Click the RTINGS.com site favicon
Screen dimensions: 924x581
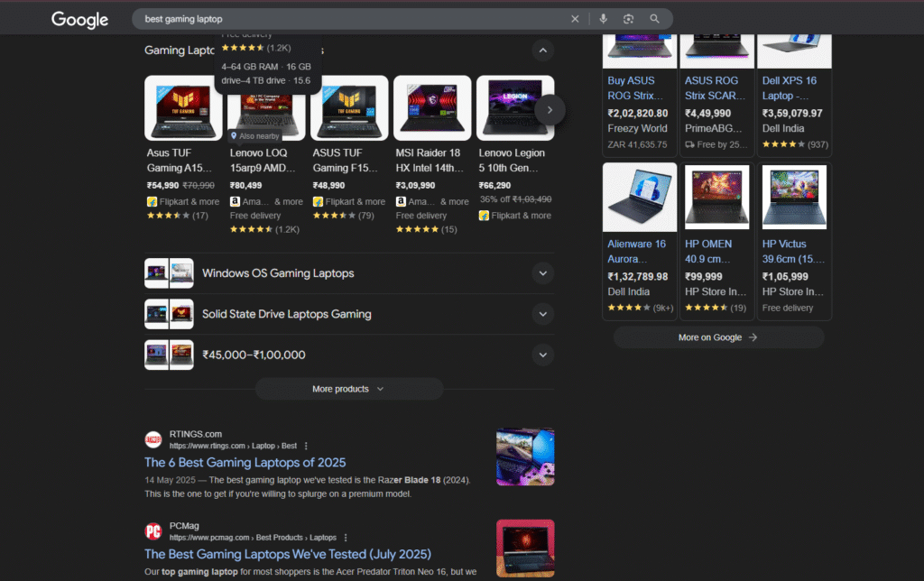pyautogui.click(x=153, y=439)
